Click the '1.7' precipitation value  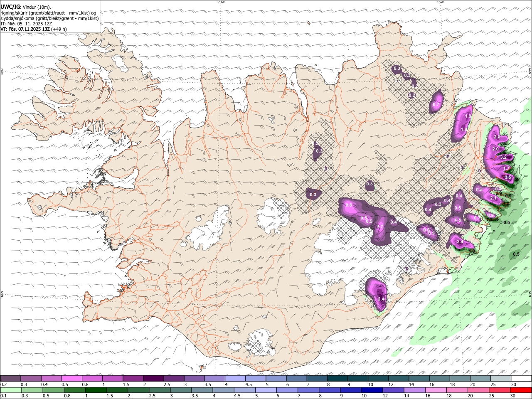[506, 168]
